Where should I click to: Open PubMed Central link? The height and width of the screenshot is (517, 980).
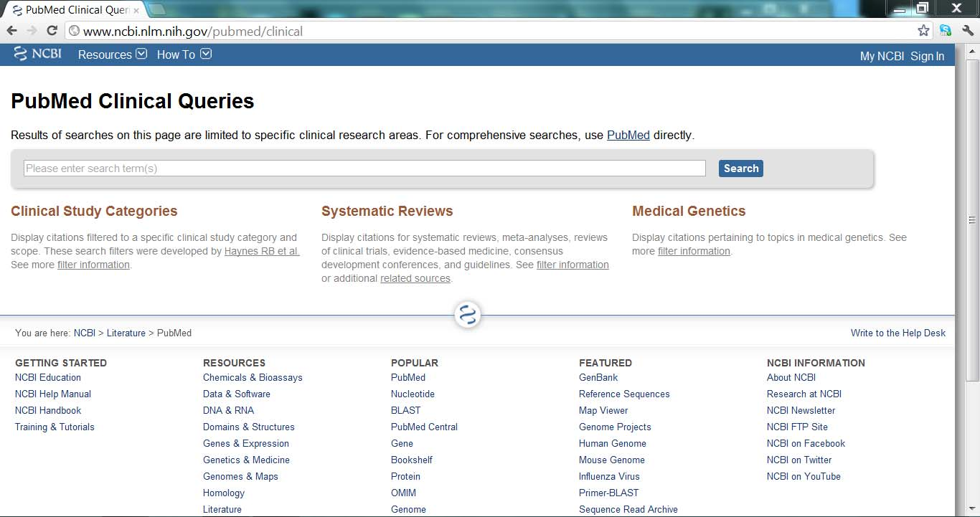coord(424,427)
